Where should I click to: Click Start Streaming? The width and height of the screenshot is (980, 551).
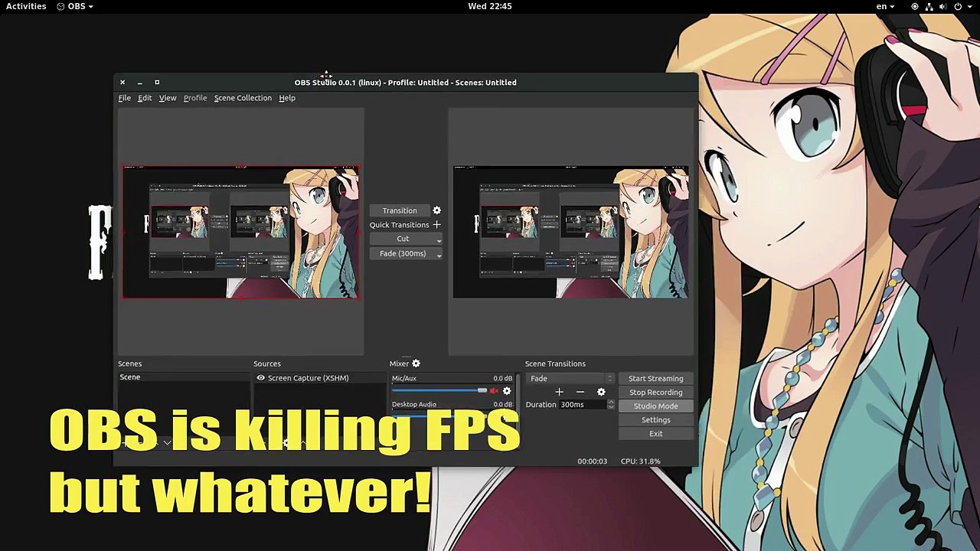[655, 378]
